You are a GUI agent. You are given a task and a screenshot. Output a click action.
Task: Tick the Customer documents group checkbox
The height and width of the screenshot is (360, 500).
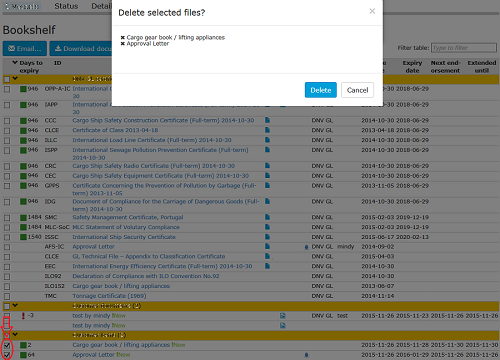pyautogui.click(x=7, y=306)
